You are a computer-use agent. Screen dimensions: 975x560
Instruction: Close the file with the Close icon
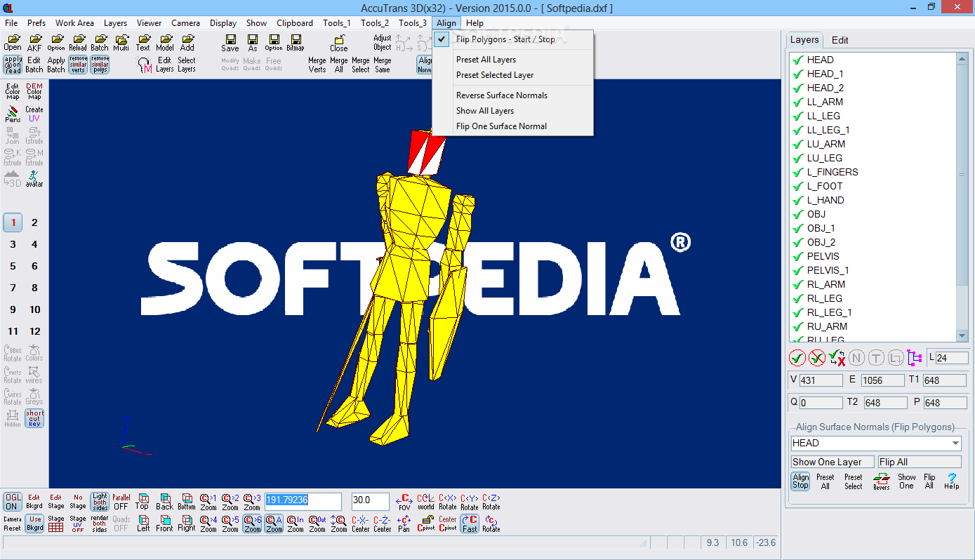coord(339,43)
